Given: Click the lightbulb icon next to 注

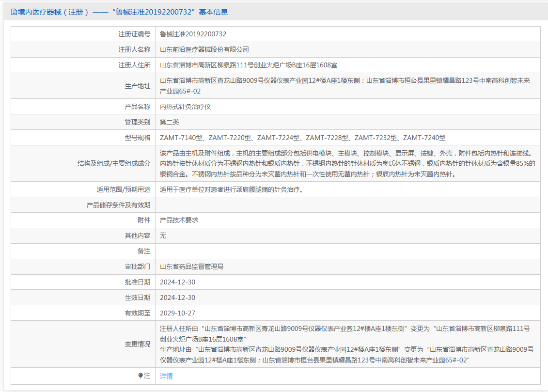Looking at the screenshot, I should (141, 376).
